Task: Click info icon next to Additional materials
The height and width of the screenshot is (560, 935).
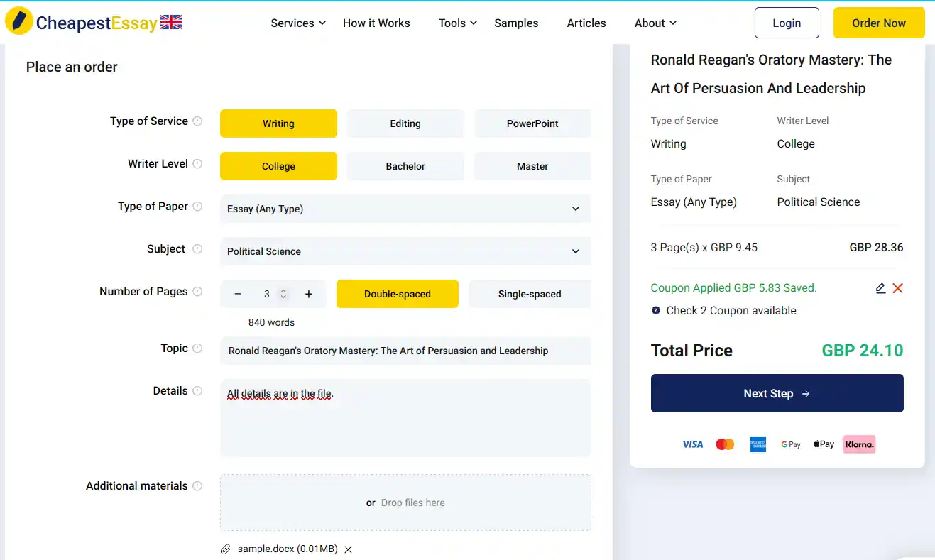Action: [x=197, y=486]
